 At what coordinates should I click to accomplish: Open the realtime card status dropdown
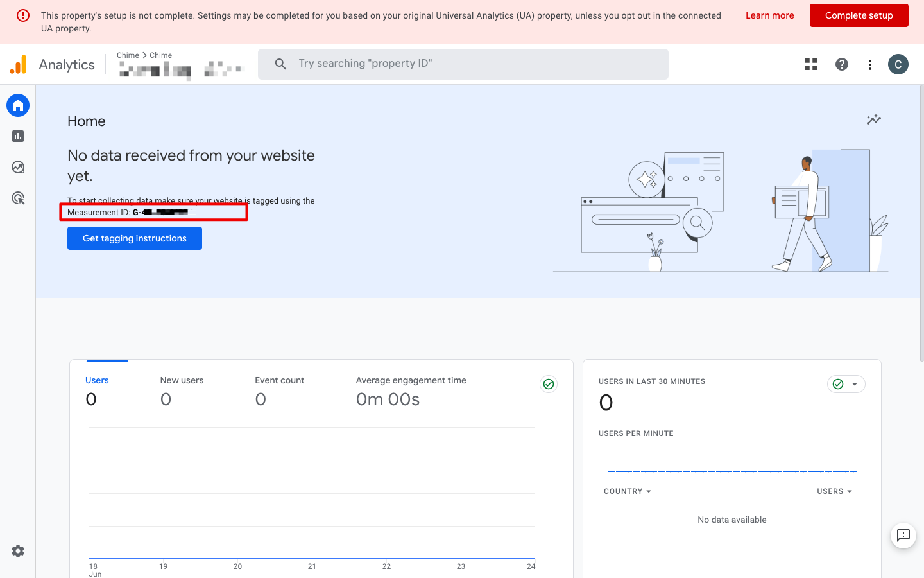coord(846,384)
